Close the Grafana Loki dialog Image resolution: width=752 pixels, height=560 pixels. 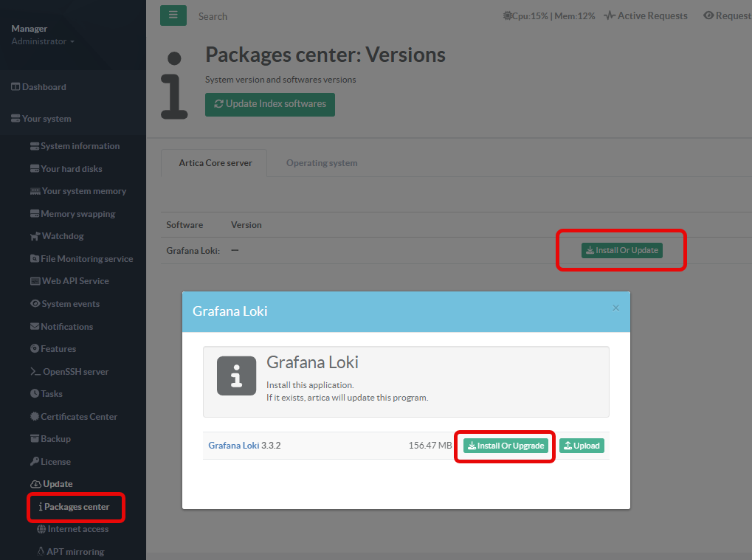[x=615, y=308]
